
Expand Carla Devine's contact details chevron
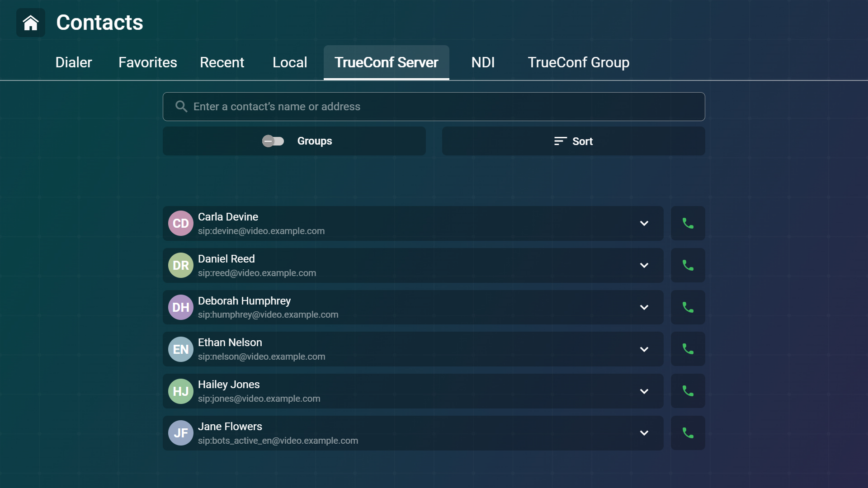tap(644, 223)
